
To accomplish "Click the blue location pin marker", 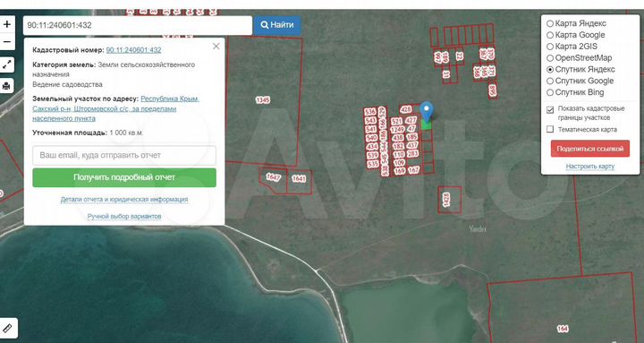I will [x=428, y=111].
